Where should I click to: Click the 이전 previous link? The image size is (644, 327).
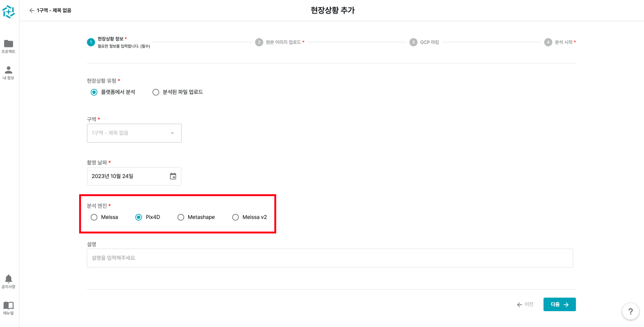tap(525, 304)
